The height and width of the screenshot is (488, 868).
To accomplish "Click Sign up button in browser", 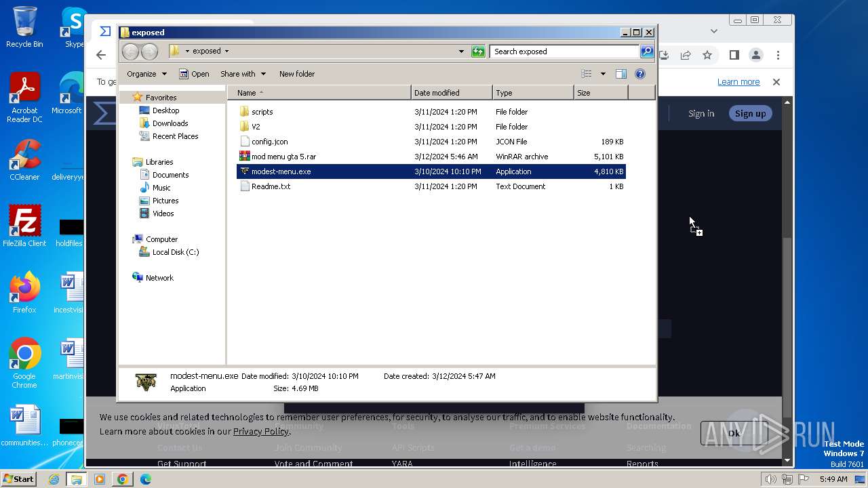I will tap(750, 114).
